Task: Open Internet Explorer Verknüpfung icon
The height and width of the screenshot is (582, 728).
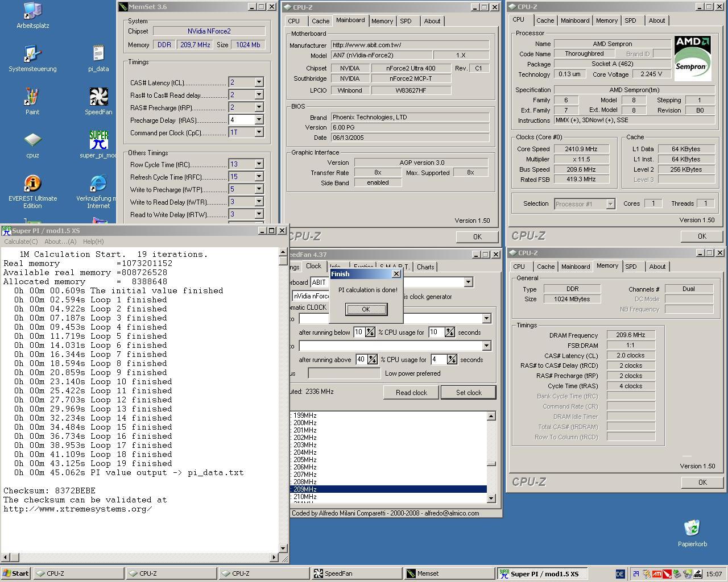Action: coord(98,184)
